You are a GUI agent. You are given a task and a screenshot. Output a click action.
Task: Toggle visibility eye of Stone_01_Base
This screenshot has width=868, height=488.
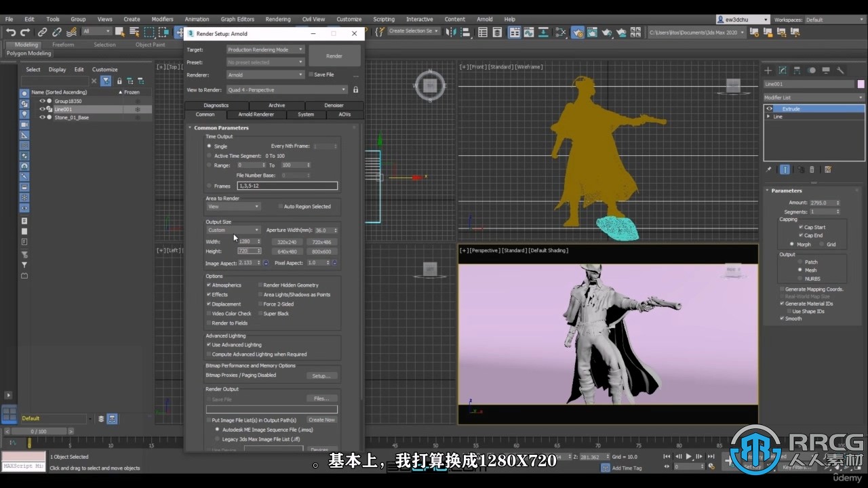(42, 117)
